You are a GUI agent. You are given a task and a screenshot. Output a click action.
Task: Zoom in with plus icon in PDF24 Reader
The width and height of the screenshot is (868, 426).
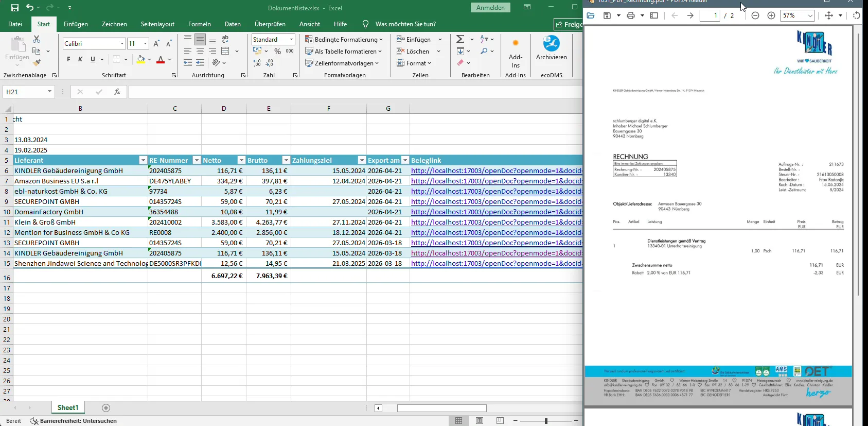coord(771,15)
